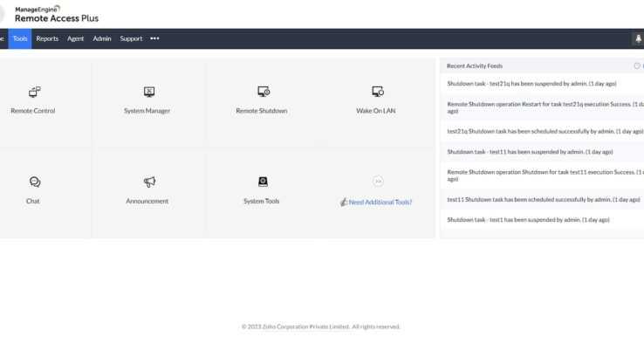Viewport: 644px width, 337px height.
Task: Click the Zoho Corporation Private Limited footer link
Action: click(x=306, y=327)
